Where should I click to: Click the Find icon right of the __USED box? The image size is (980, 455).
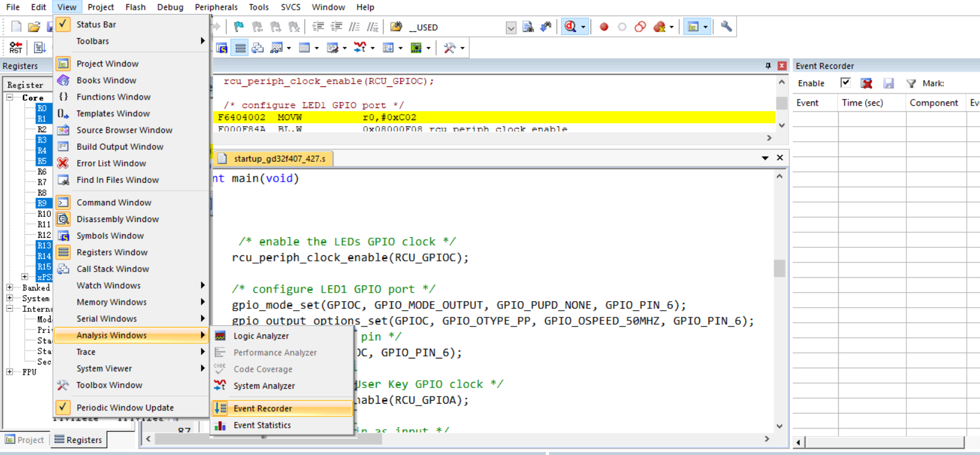click(528, 27)
